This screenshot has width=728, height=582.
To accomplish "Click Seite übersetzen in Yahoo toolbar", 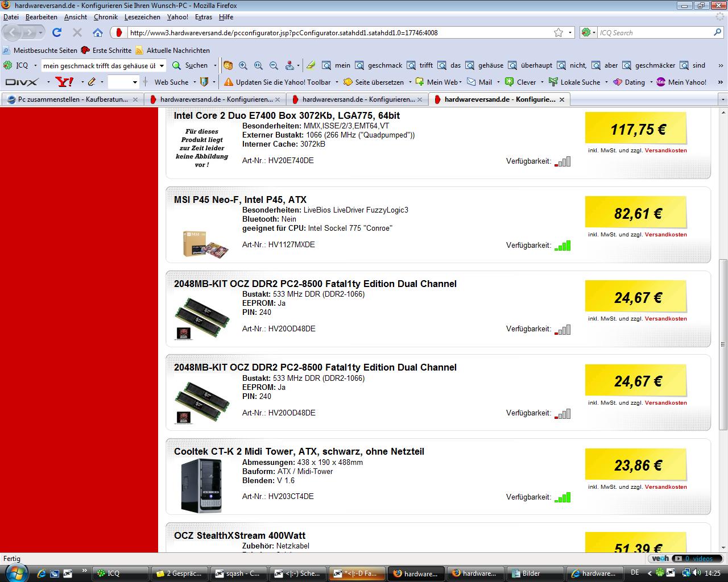I will tap(374, 82).
